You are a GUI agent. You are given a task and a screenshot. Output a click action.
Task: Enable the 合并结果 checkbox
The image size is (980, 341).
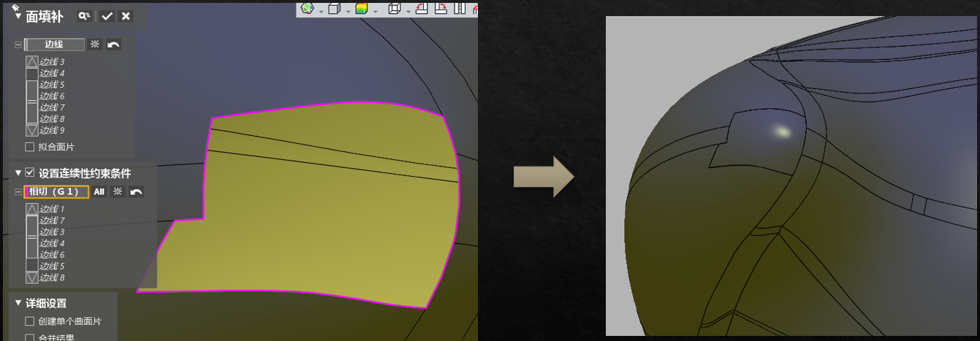30,337
